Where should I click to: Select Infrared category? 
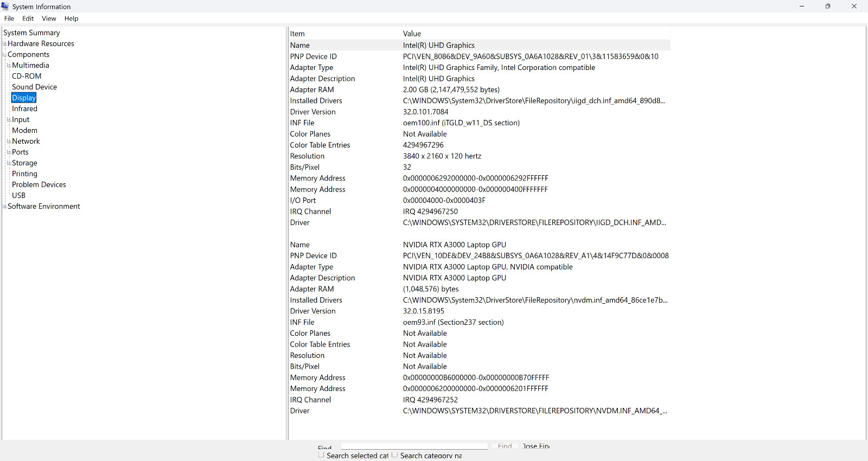[x=24, y=108]
